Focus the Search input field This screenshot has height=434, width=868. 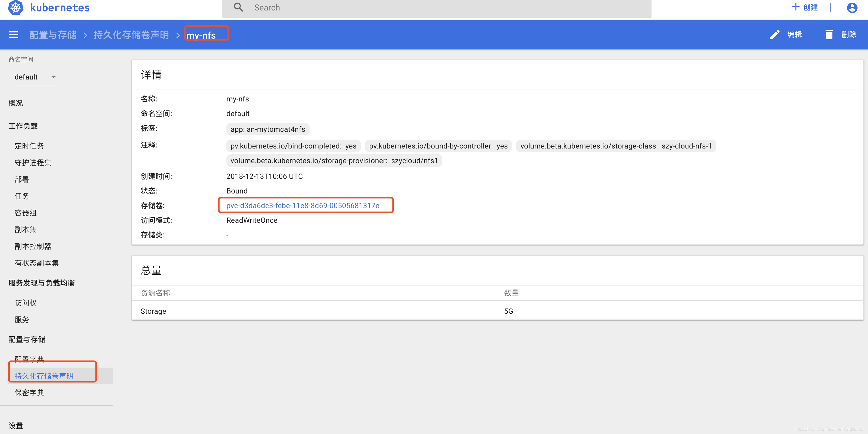coord(438,8)
